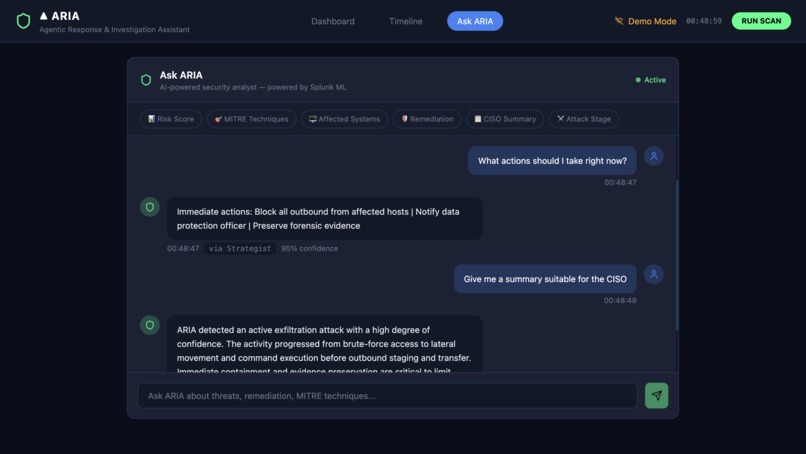
Task: Click the ARIA shield logo in header
Action: coord(23,21)
